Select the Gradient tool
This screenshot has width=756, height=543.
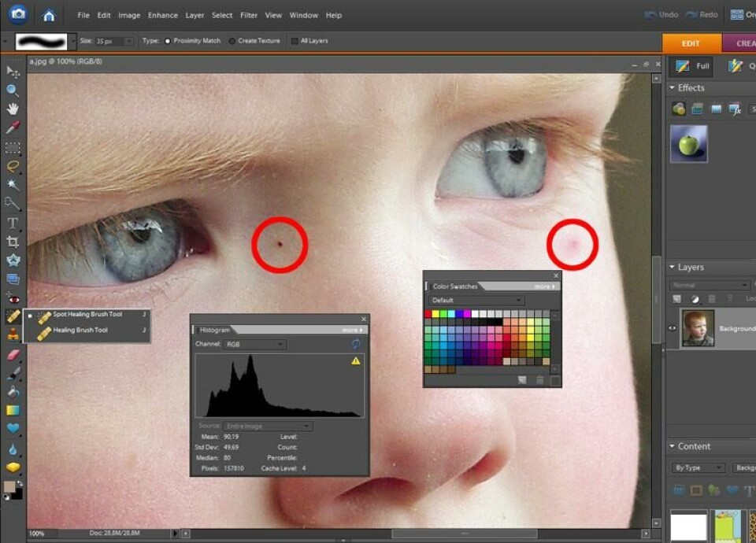(x=13, y=411)
